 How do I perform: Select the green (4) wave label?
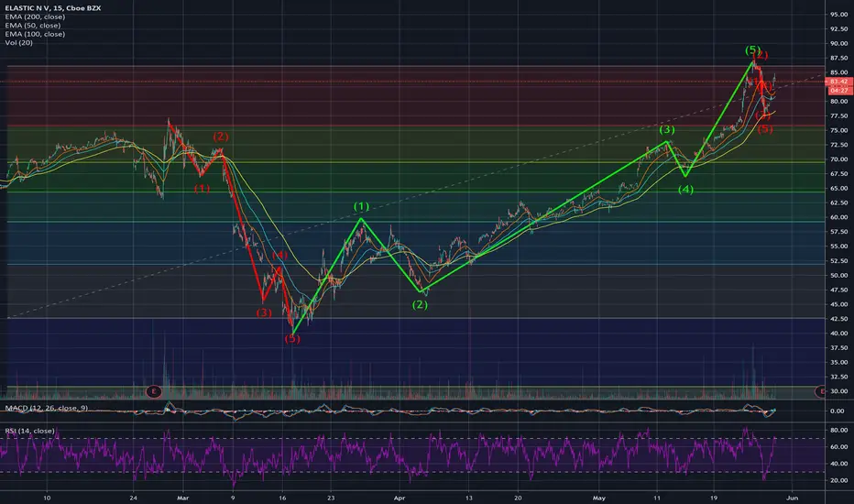tap(685, 190)
